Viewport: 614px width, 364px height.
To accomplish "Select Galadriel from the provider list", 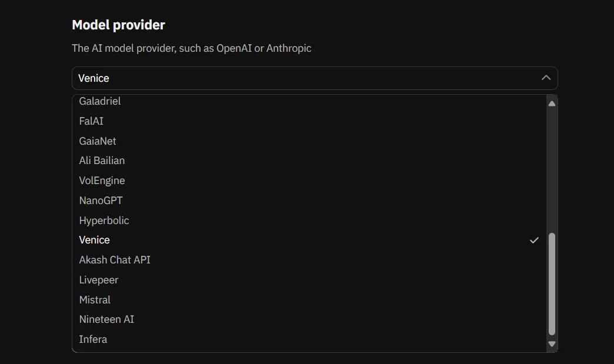I will tap(100, 101).
